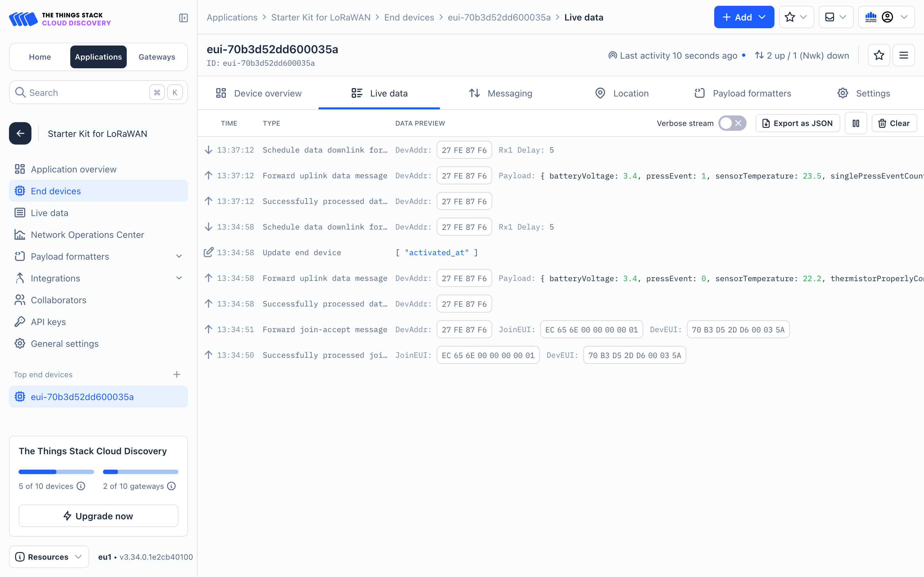924x577 pixels.
Task: Open the user profile dropdown menu
Action: (886, 17)
